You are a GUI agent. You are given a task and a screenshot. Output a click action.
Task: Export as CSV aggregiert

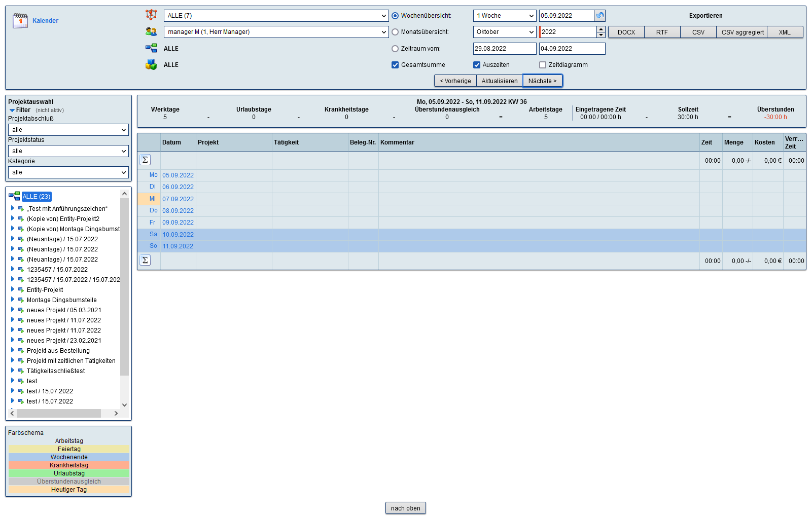[742, 32]
